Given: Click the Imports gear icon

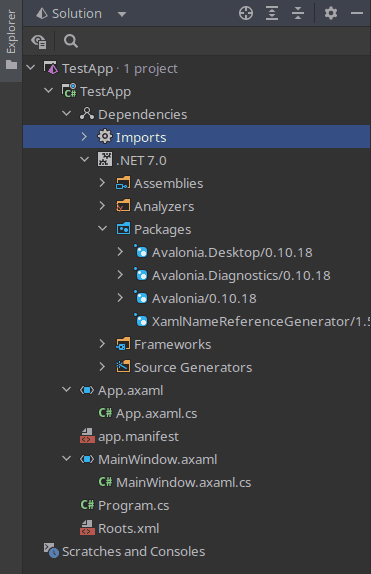Looking at the screenshot, I should [105, 137].
